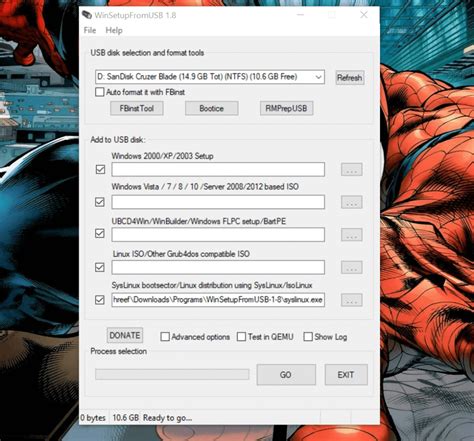Image resolution: width=474 pixels, height=441 pixels.
Task: Uncheck Windows 2000/XP/2003 Setup checkbox
Action: [x=100, y=169]
